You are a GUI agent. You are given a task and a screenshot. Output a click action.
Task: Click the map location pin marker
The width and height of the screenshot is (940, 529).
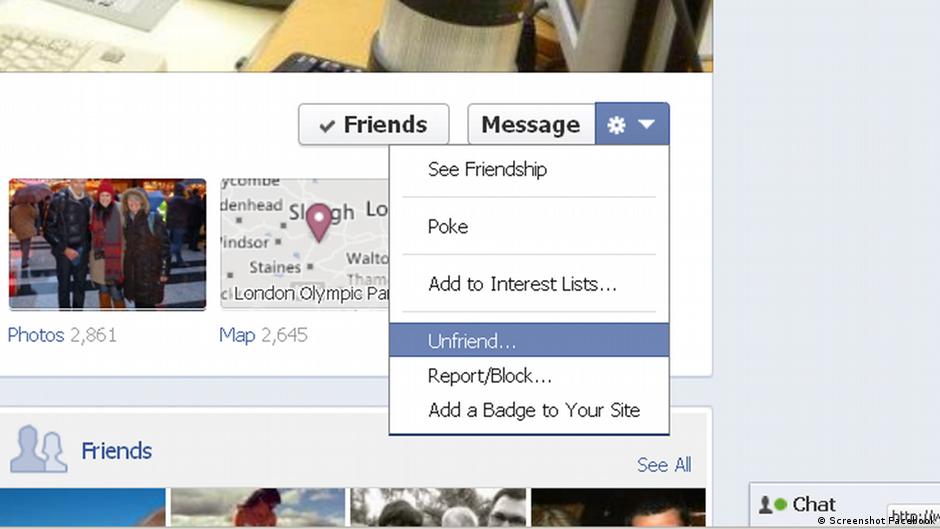[x=319, y=223]
